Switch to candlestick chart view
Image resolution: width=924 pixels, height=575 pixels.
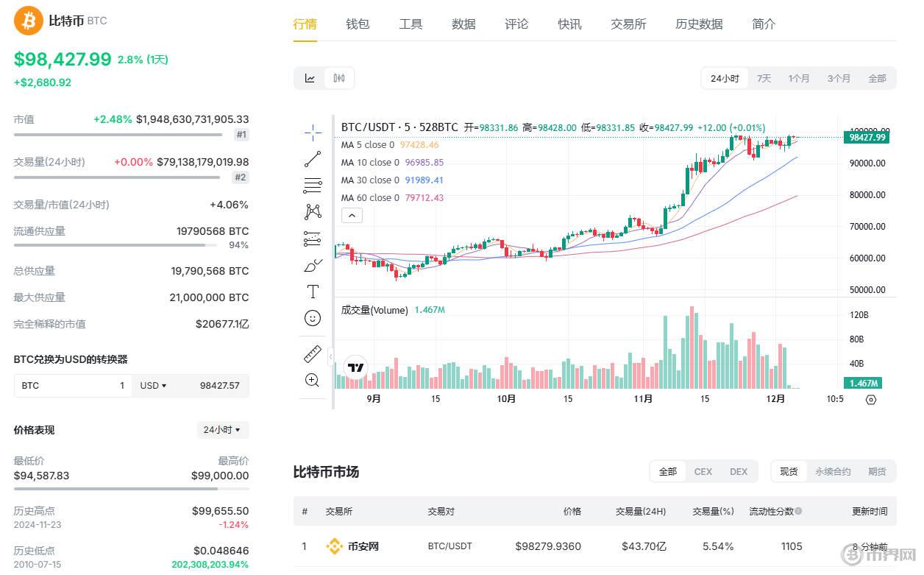pyautogui.click(x=338, y=78)
